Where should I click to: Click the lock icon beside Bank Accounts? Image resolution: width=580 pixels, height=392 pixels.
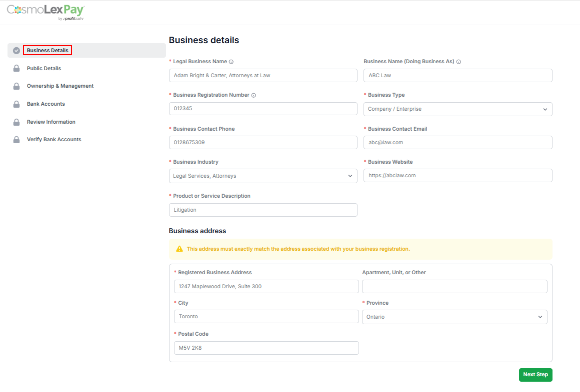pyautogui.click(x=16, y=104)
